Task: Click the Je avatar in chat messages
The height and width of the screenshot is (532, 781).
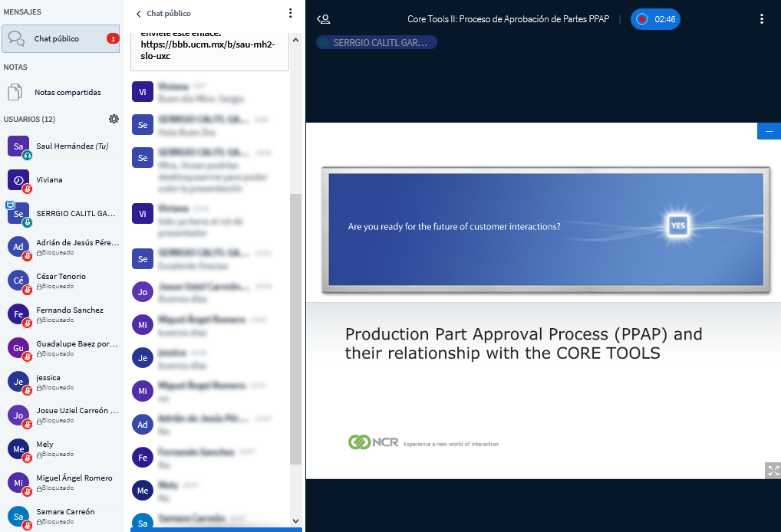Action: pos(143,358)
